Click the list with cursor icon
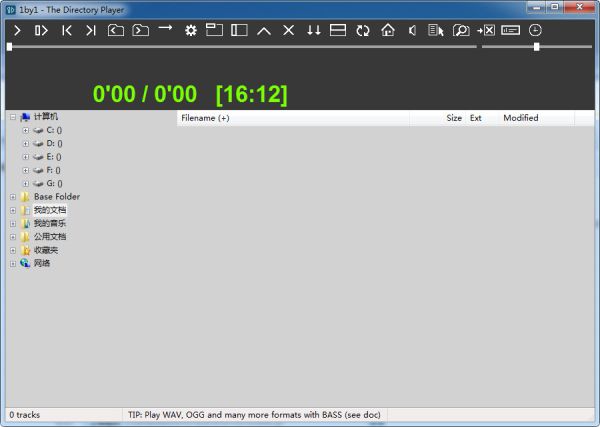The image size is (600, 427). pos(436,30)
